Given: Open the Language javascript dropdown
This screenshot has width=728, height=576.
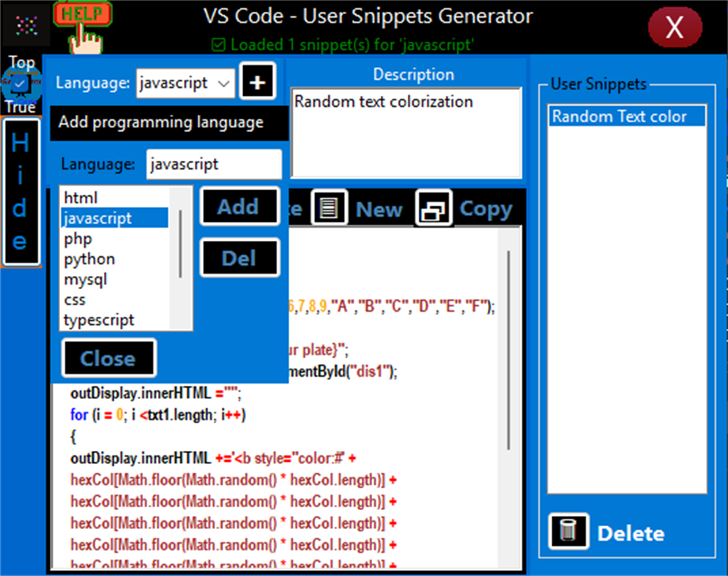Looking at the screenshot, I should (185, 83).
